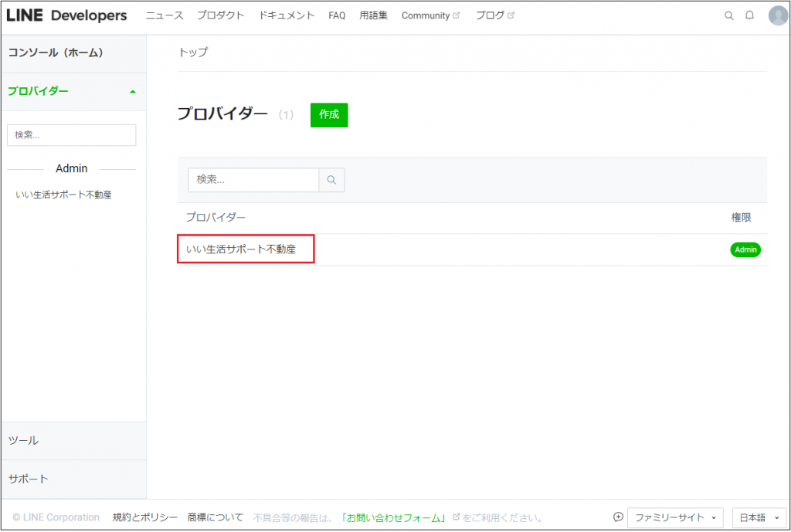
Task: Open the 商標について footer link
Action: tap(216, 517)
